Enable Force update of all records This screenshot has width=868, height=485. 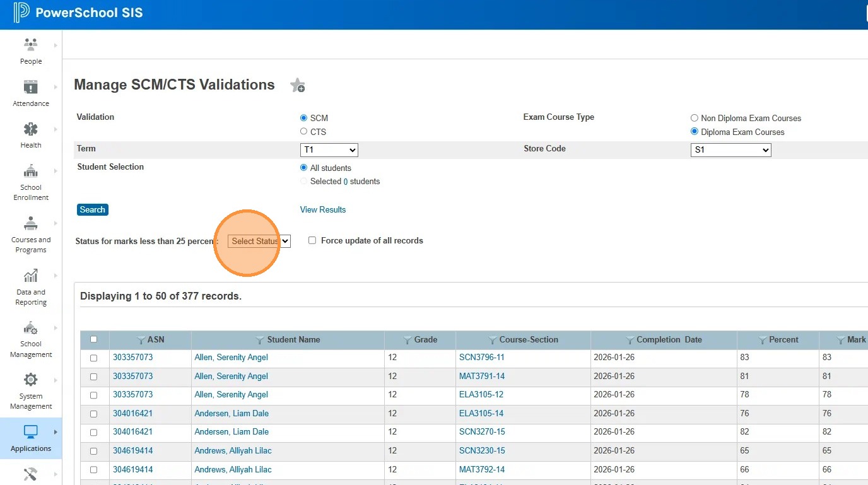[x=312, y=240]
